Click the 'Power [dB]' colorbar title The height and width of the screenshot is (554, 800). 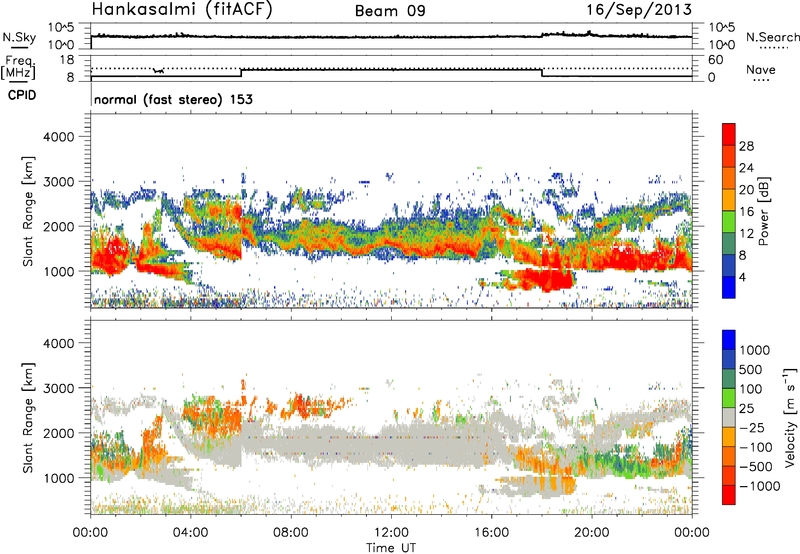point(763,211)
